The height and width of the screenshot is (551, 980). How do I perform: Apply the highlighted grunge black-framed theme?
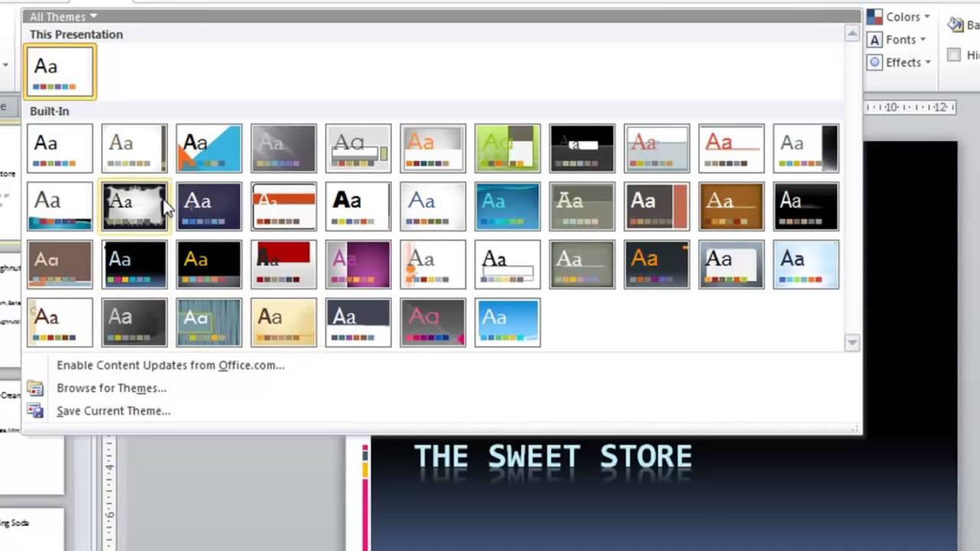[134, 207]
